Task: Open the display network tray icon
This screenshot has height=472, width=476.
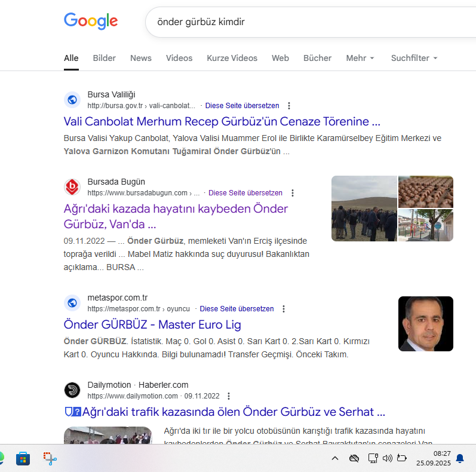Action: pos(373,458)
